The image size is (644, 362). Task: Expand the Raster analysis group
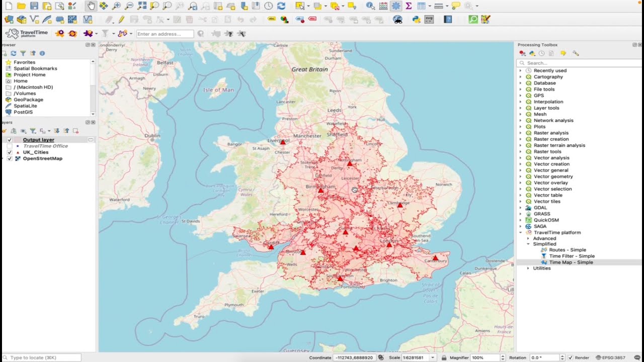521,133
